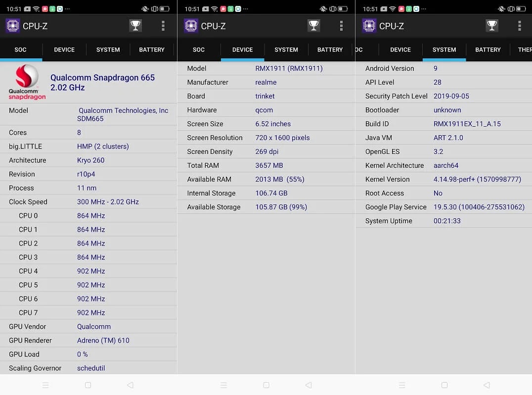This screenshot has height=395, width=532.
Task: Tap home navigation button in left screen
Action: coord(88,385)
